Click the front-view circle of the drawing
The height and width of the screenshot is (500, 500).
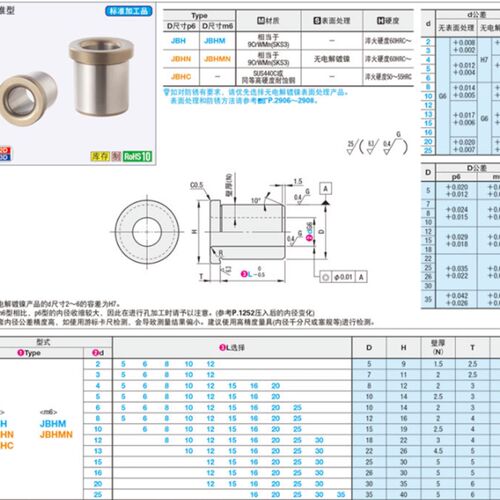[x=147, y=232]
